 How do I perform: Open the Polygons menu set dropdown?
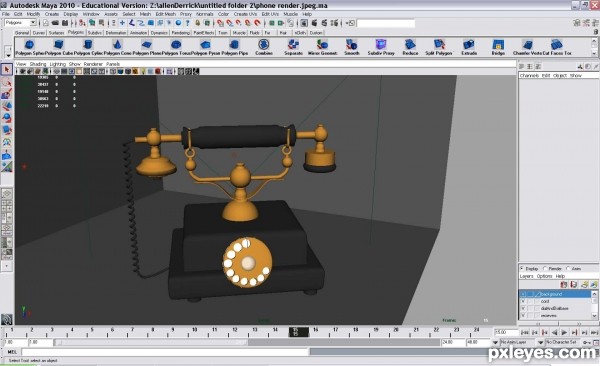click(x=20, y=23)
